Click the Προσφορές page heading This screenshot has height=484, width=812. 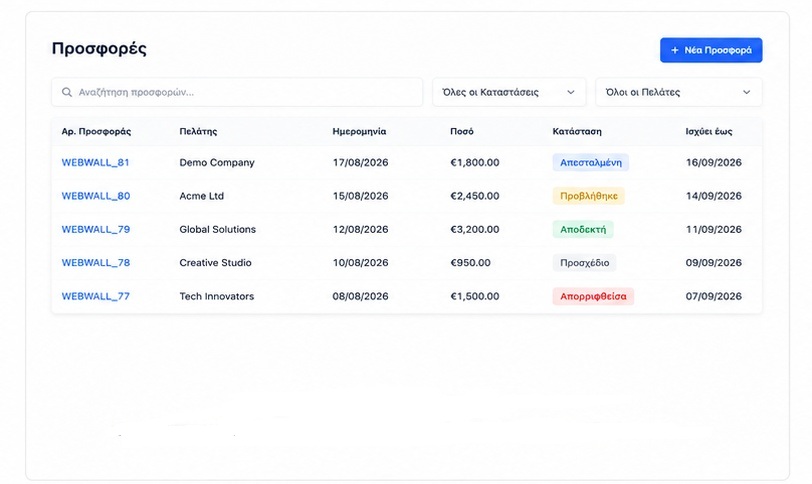tap(99, 49)
